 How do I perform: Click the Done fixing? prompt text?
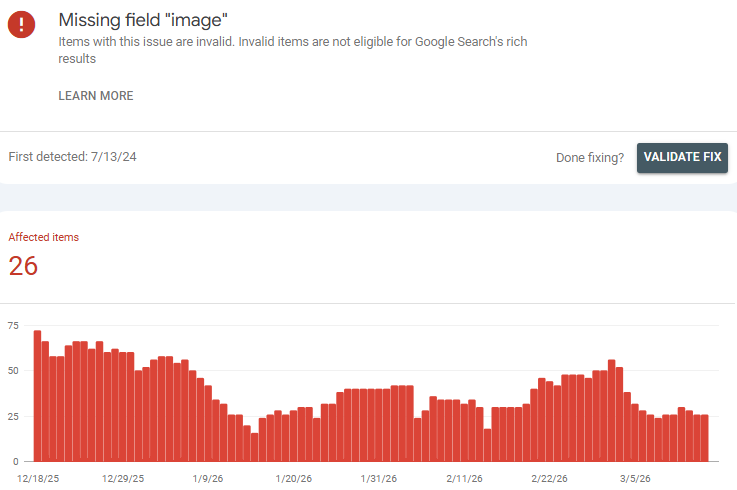(x=590, y=158)
